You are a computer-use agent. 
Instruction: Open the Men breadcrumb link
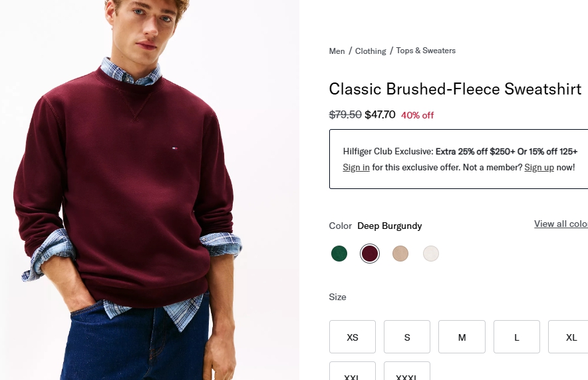[x=337, y=51]
